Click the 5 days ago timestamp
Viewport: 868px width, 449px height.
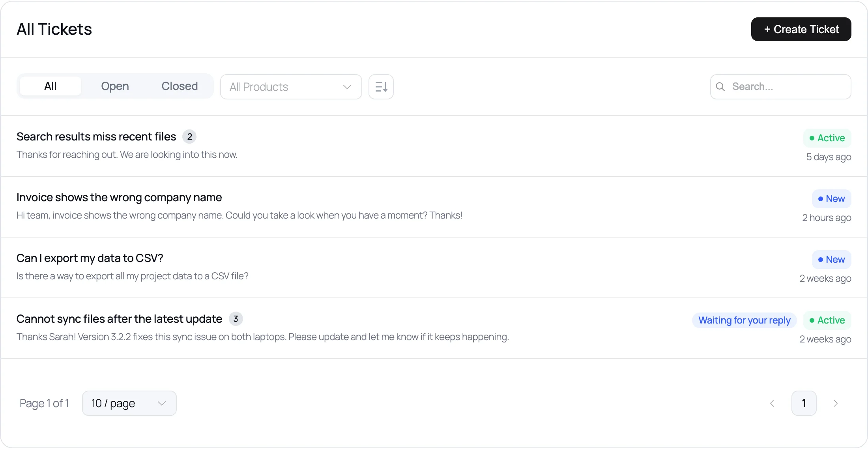829,157
